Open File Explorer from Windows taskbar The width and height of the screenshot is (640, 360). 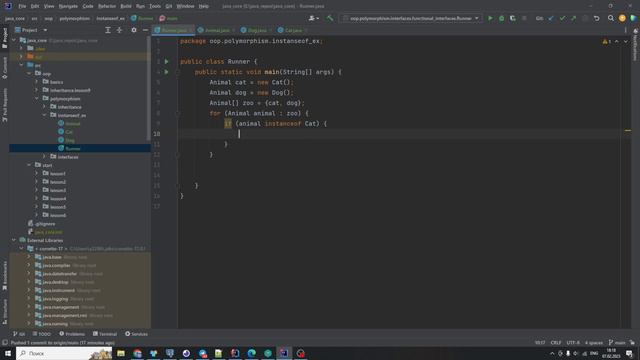[121, 353]
